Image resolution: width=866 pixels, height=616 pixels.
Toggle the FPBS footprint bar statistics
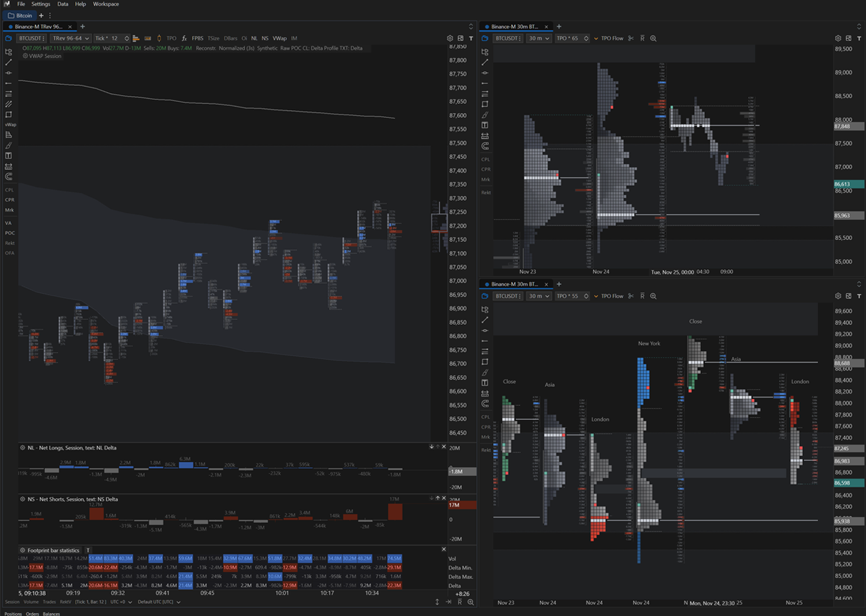[197, 38]
